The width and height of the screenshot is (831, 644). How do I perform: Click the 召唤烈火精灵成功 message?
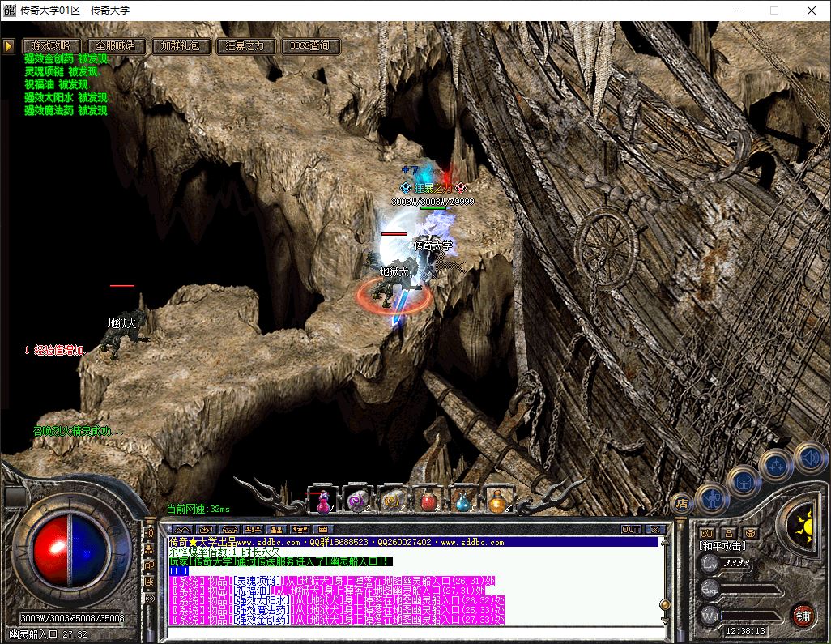pos(78,431)
